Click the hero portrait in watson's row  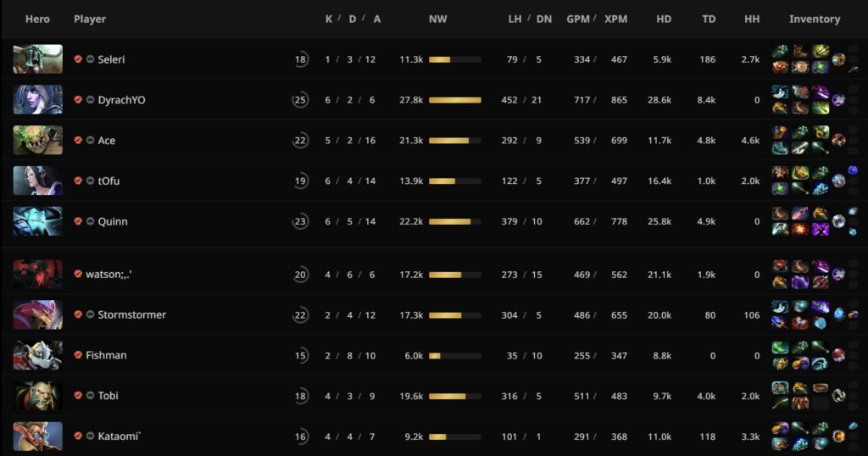coord(37,274)
